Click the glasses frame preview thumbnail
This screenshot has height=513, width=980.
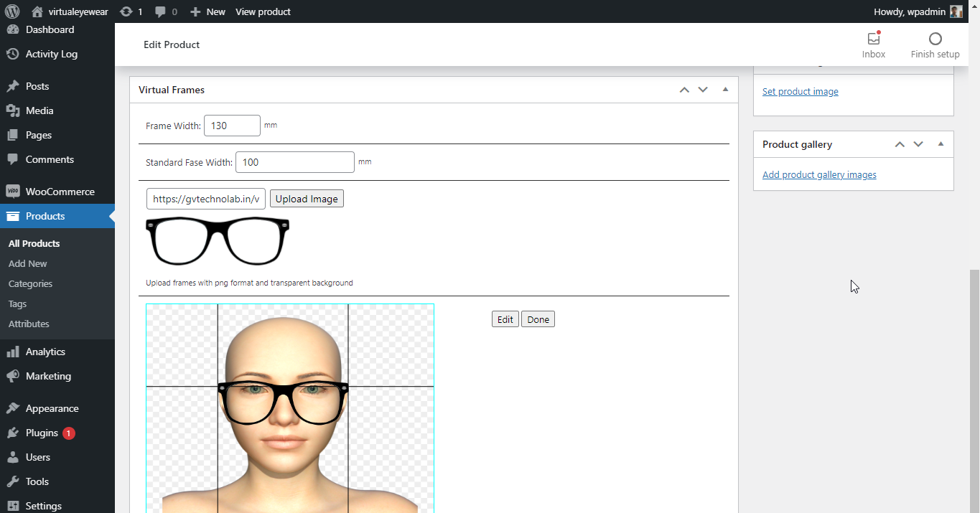(218, 241)
